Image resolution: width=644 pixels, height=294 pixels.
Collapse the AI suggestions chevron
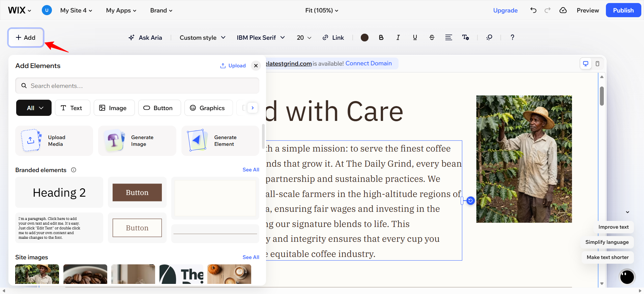pyautogui.click(x=627, y=212)
